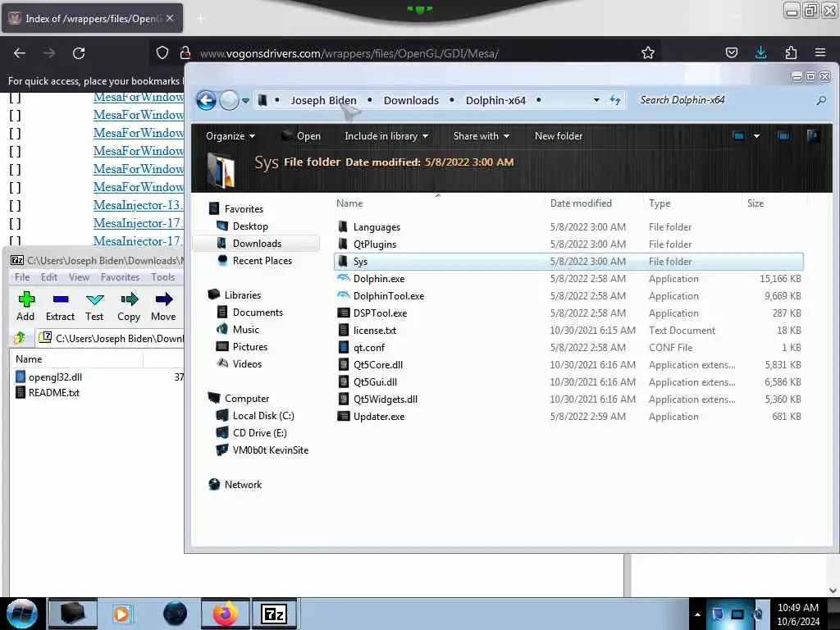This screenshot has height=630, width=840.
Task: Click the search magnifier icon in Explorer
Action: click(820, 100)
